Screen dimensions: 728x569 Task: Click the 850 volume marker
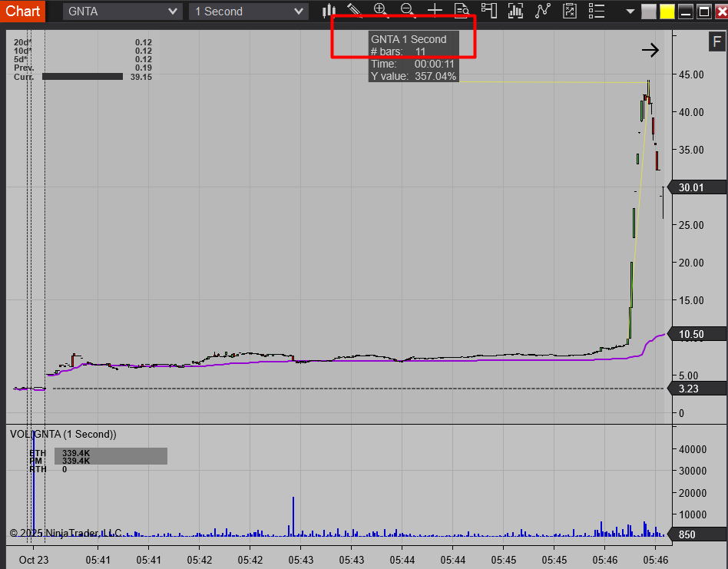(x=697, y=534)
